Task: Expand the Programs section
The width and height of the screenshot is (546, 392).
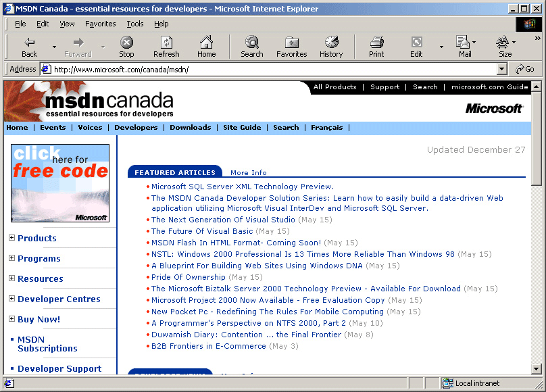Action: 12,258
